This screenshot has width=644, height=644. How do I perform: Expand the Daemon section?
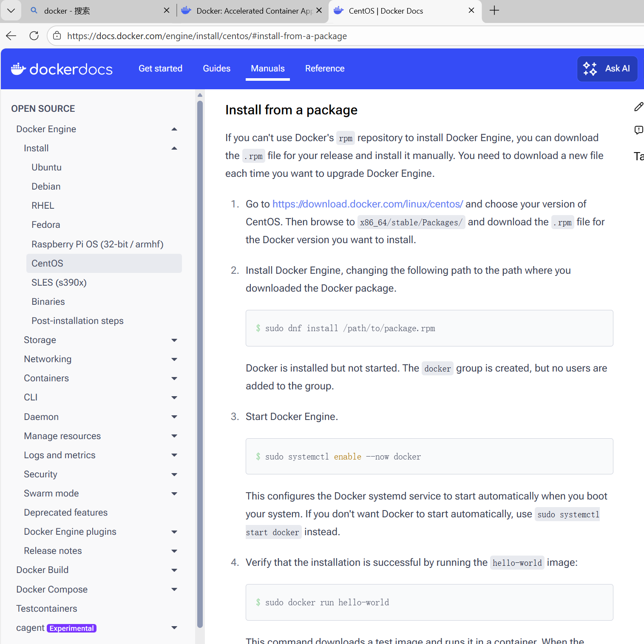[x=174, y=417]
